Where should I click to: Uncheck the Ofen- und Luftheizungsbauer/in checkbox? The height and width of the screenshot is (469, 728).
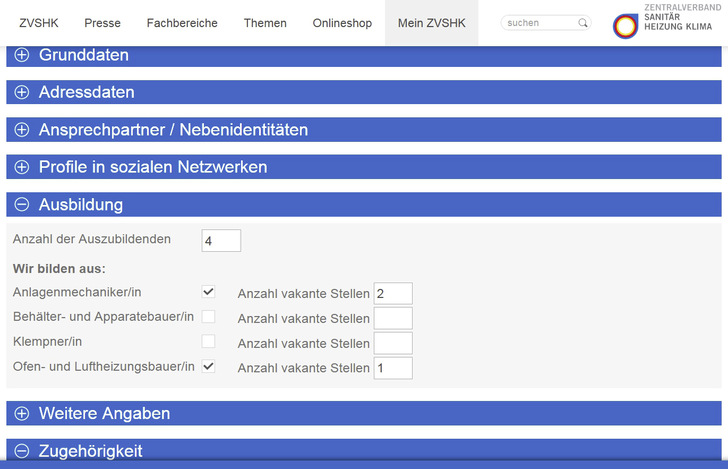click(208, 366)
